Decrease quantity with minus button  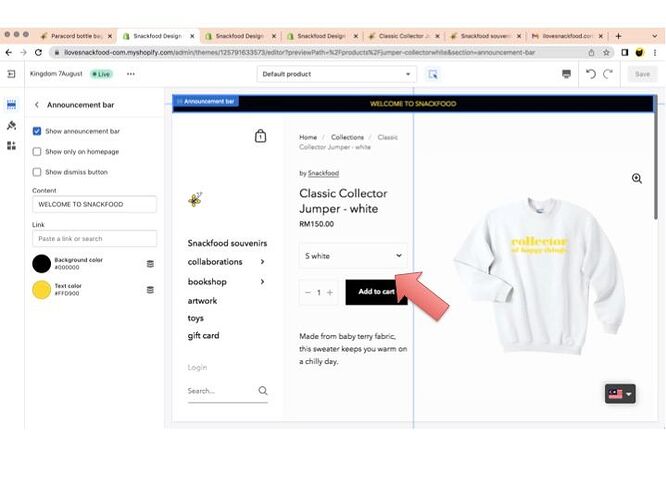[x=308, y=292]
